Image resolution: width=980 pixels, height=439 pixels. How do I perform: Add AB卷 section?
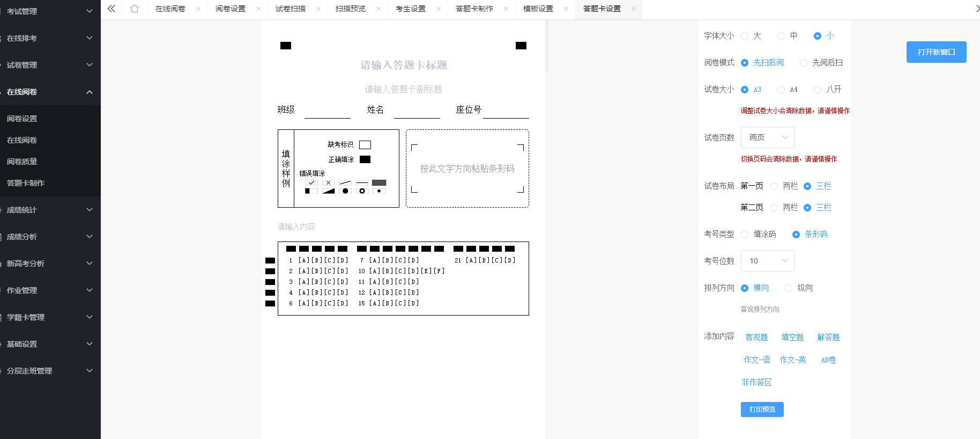(828, 360)
